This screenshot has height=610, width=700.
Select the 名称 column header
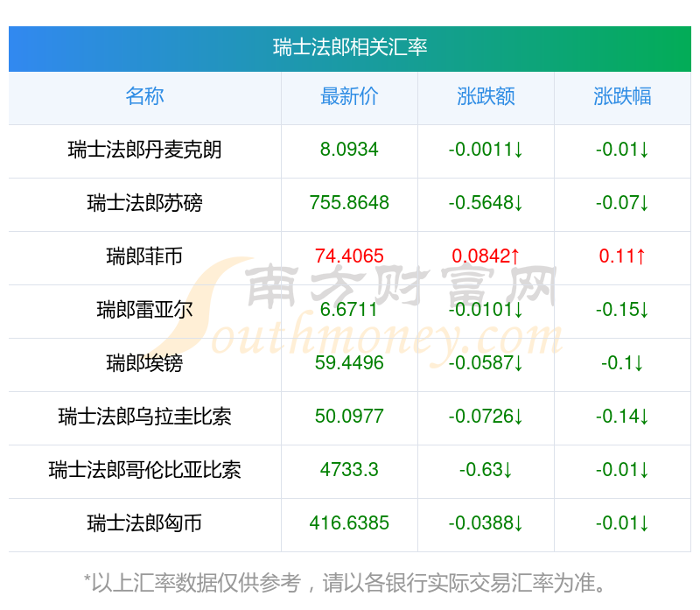pos(144,96)
